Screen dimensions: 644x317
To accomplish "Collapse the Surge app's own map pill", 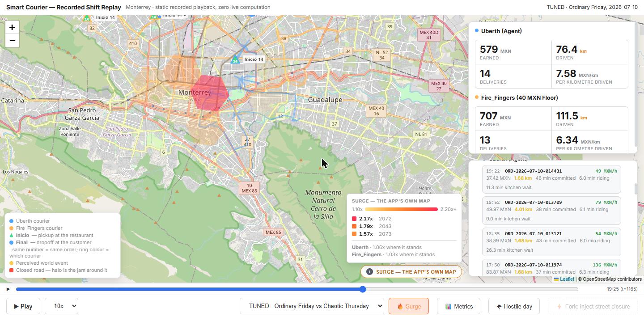I will 411,271.
